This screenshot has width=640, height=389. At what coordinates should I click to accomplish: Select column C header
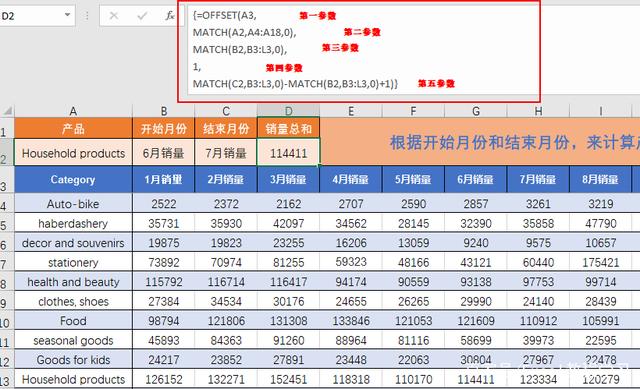(226, 111)
